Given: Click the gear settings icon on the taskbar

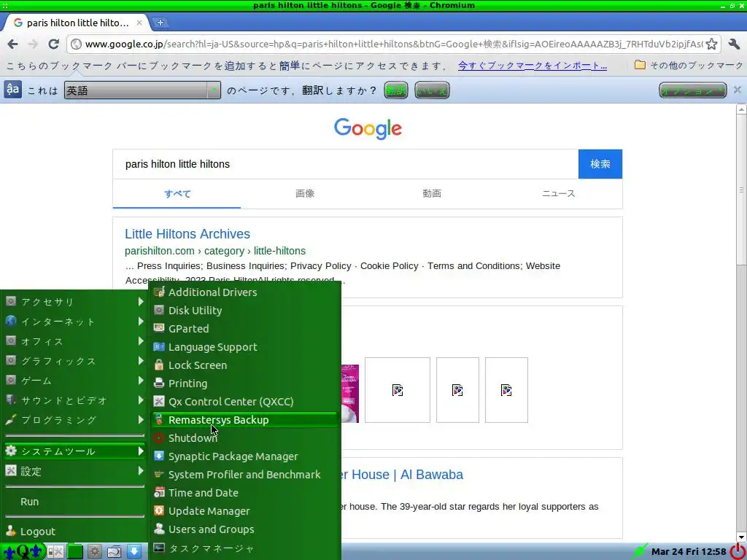Looking at the screenshot, I should coord(94,551).
